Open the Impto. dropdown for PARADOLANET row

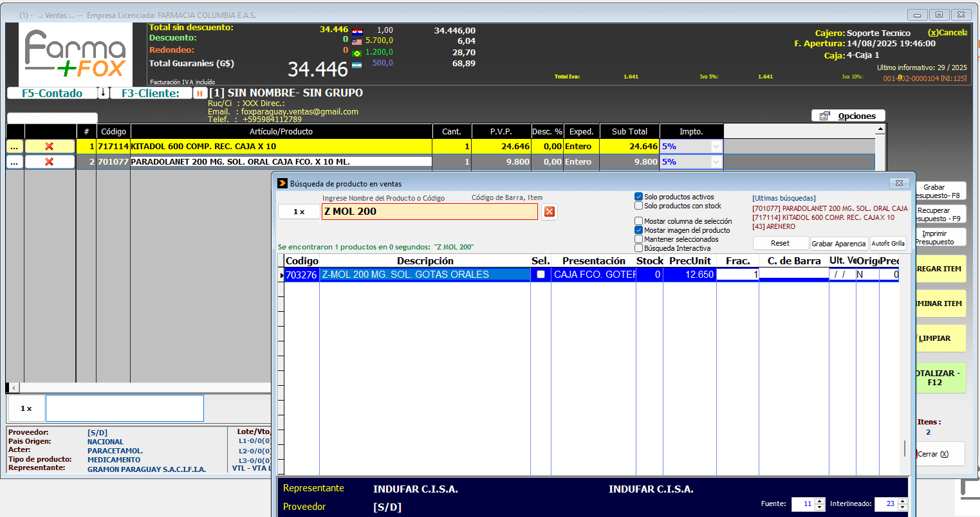point(716,162)
